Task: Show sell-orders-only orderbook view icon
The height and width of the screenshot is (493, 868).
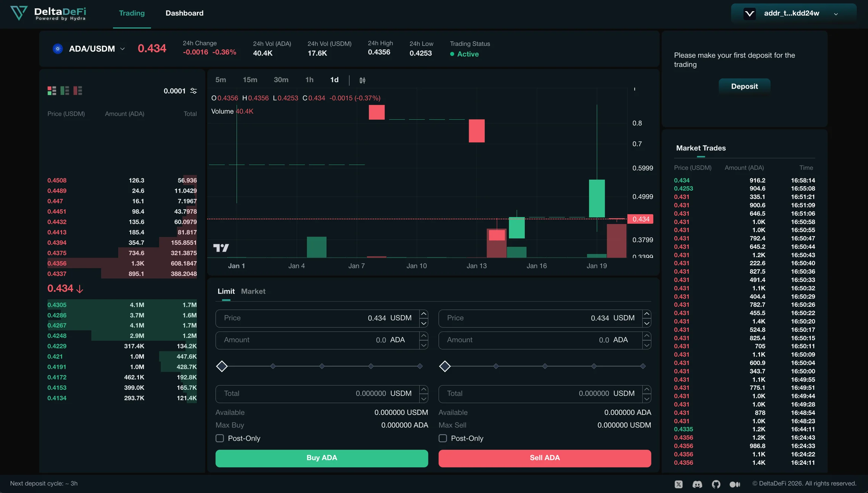Action: tap(78, 90)
